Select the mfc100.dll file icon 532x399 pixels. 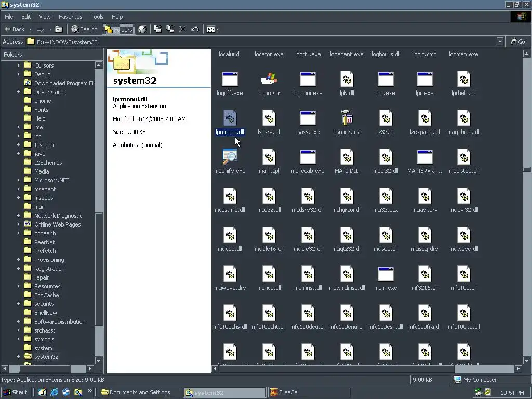tap(464, 274)
